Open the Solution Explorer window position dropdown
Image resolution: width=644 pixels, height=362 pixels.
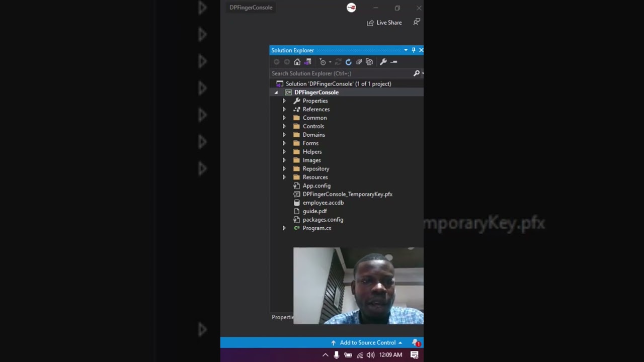pos(406,50)
